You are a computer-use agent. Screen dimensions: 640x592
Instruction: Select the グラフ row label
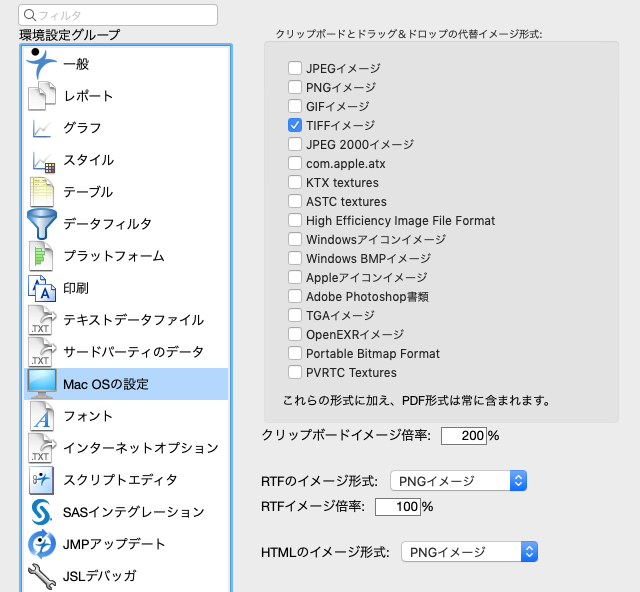[x=82, y=128]
